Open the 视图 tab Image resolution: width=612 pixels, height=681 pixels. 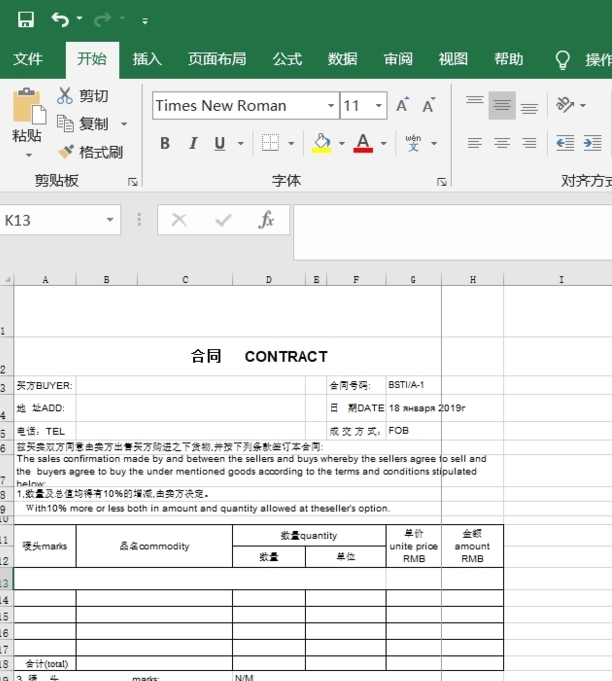pos(453,59)
